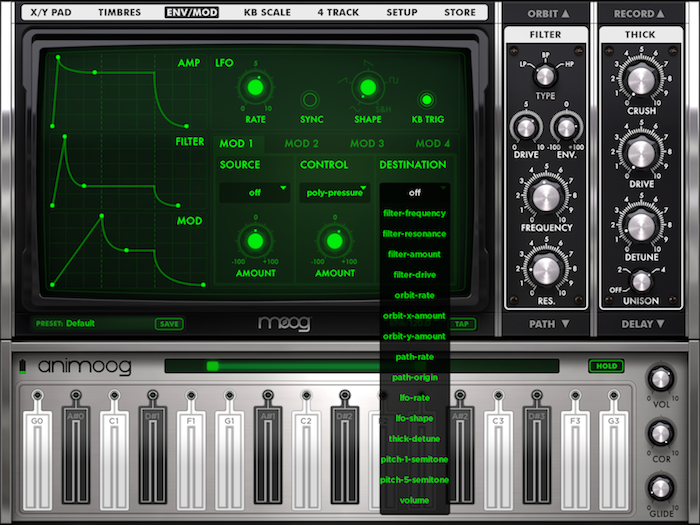Click the keyboard range slider handle
The image size is (700, 525).
point(212,366)
